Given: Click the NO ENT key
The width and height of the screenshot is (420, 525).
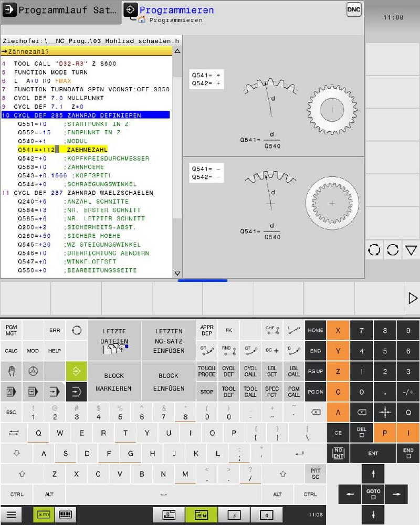Looking at the screenshot, I should pos(338,453).
